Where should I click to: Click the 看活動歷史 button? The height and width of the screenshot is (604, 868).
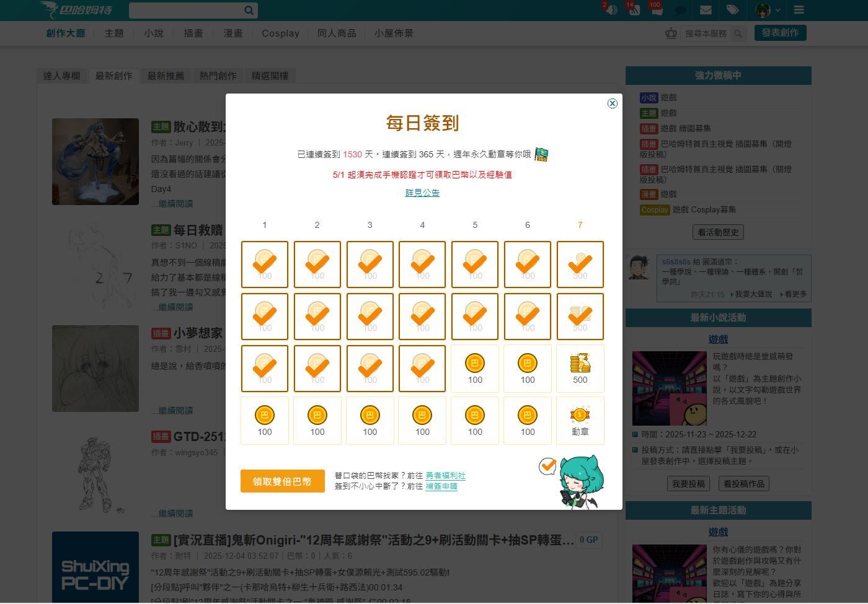(x=718, y=232)
